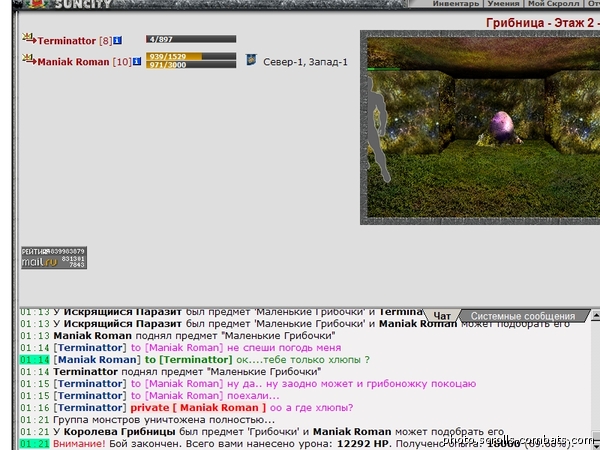Click the chat scrollbar up arrow
Image resolution: width=600 pixels, height=450 pixels.
click(595, 316)
